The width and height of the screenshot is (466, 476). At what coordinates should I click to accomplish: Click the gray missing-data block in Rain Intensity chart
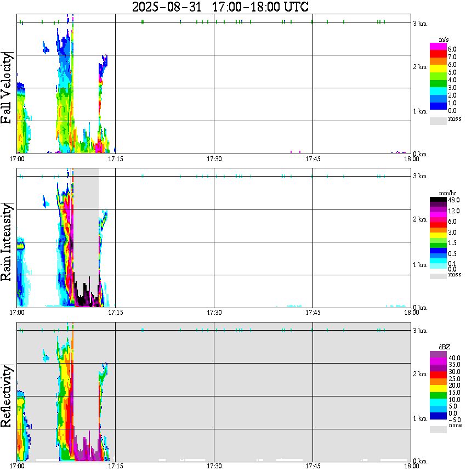pos(87,222)
